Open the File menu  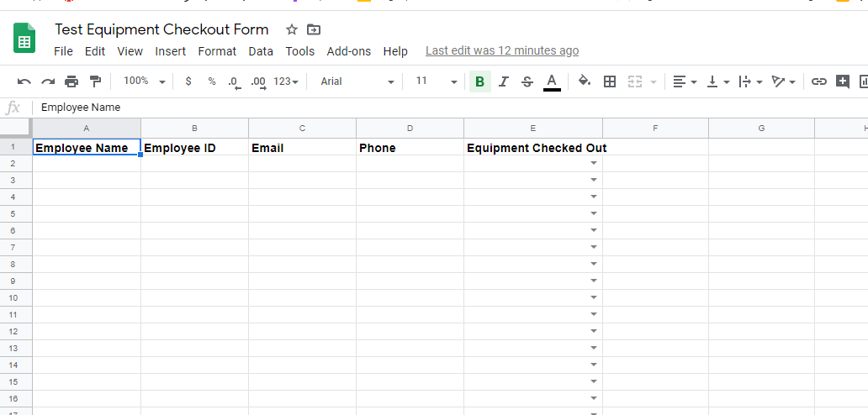tap(63, 51)
